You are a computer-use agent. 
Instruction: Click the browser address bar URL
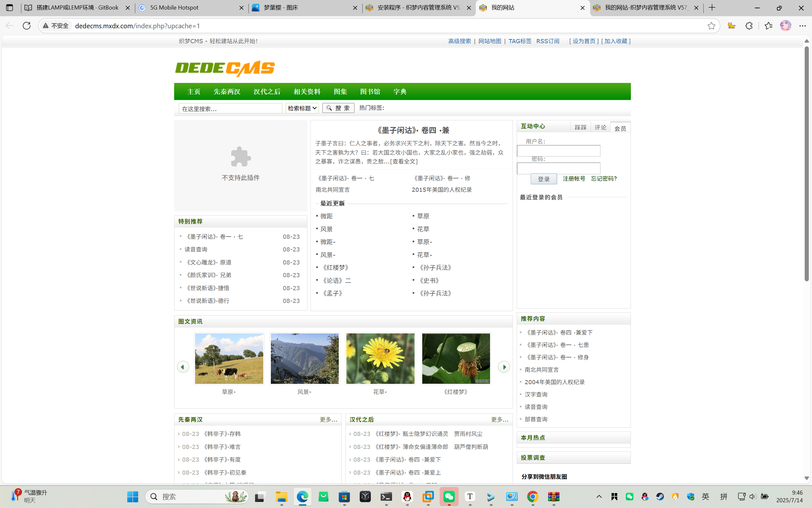click(138, 26)
